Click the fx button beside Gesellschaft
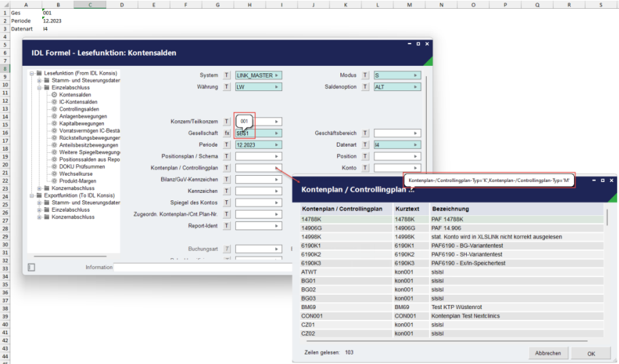This screenshot has width=619, height=364. point(226,133)
